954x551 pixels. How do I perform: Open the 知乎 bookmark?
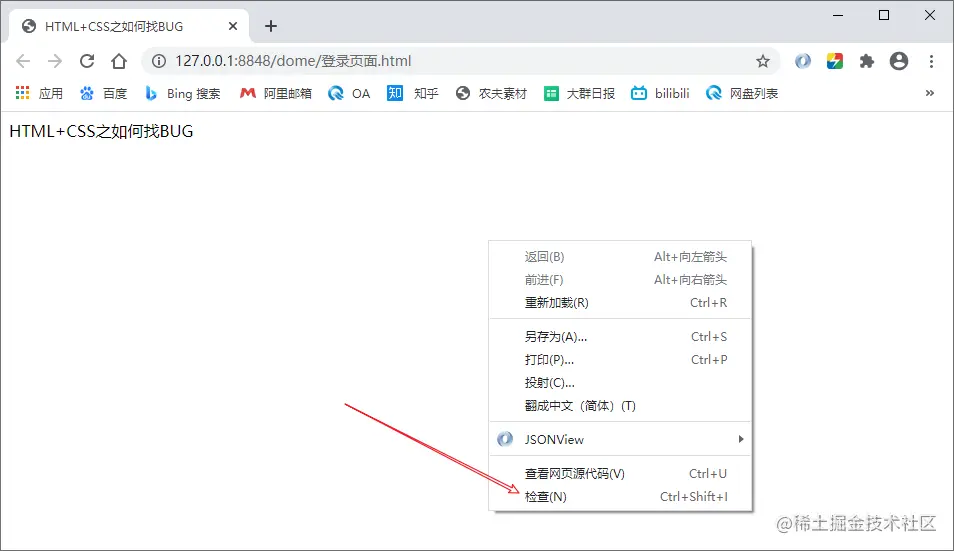[x=413, y=93]
